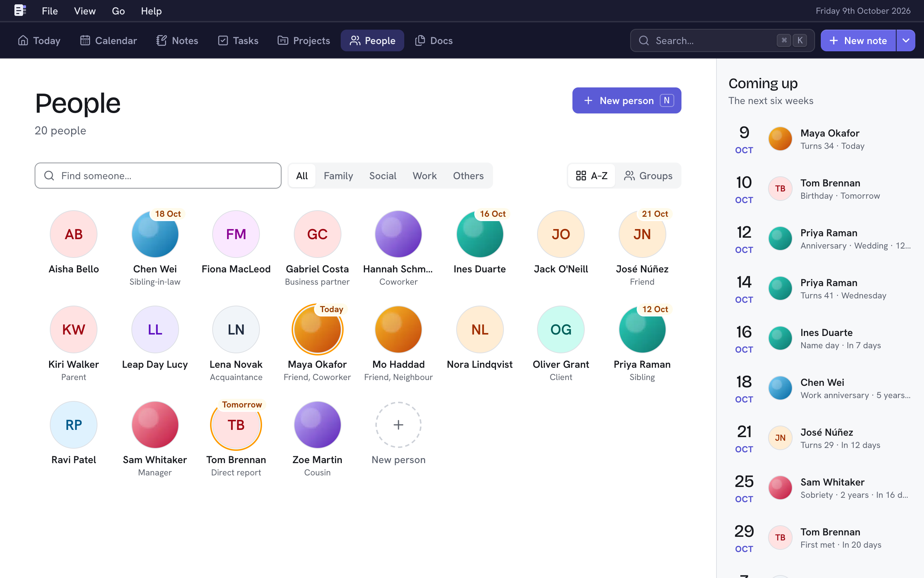Switch to A-Z grid view

coord(592,176)
